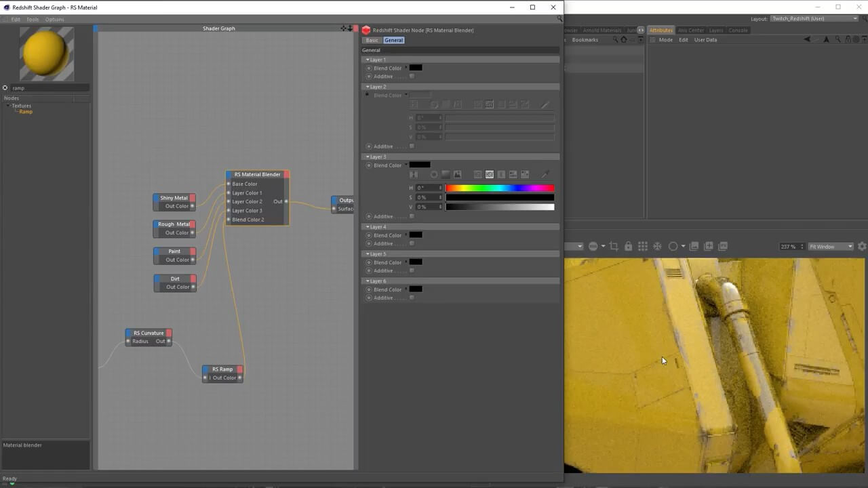Switch to the Basic tab
Viewport: 868px width, 488px height.
(x=372, y=41)
